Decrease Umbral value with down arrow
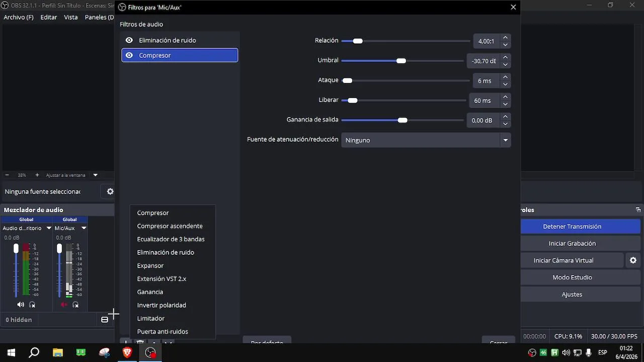Viewport: 644px width, 362px height. pos(505,64)
